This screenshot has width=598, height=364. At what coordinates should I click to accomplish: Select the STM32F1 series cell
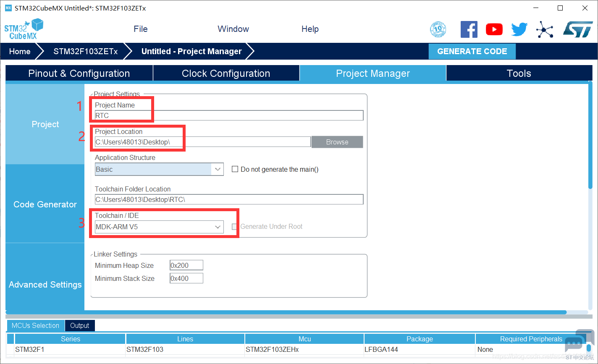coord(70,349)
